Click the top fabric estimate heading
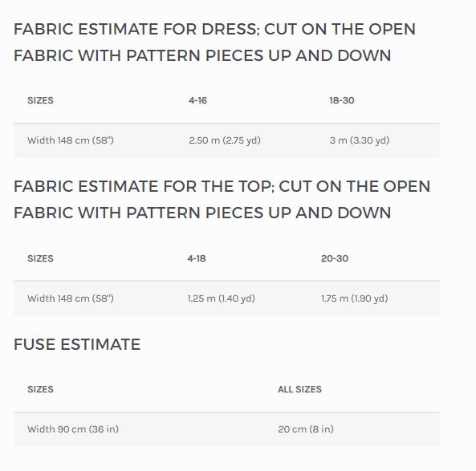This screenshot has width=476, height=471. pyautogui.click(x=222, y=199)
